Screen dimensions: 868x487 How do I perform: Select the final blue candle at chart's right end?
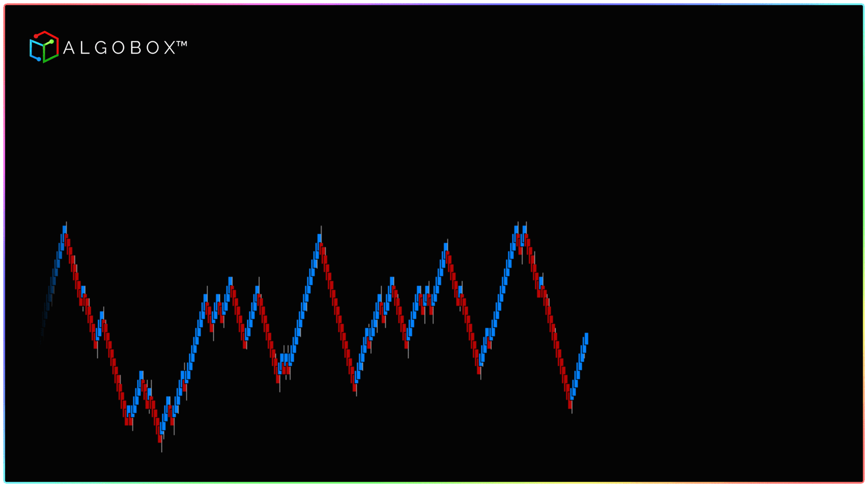click(586, 338)
